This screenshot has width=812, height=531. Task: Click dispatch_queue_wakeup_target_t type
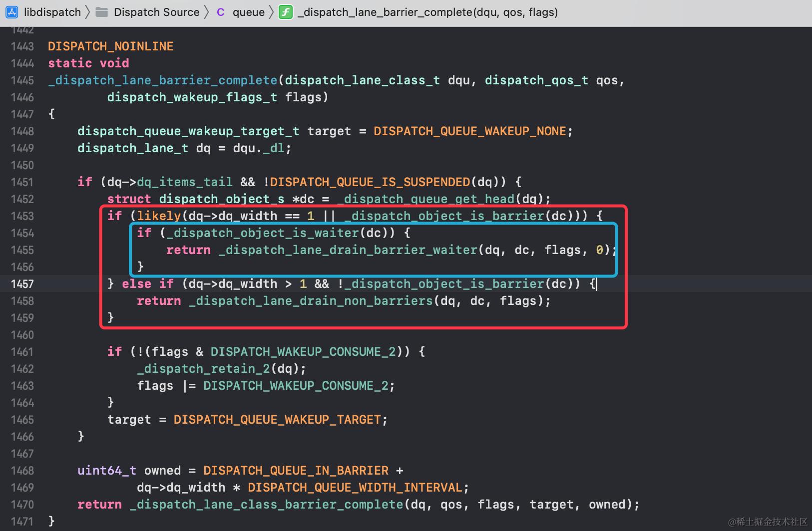[188, 131]
